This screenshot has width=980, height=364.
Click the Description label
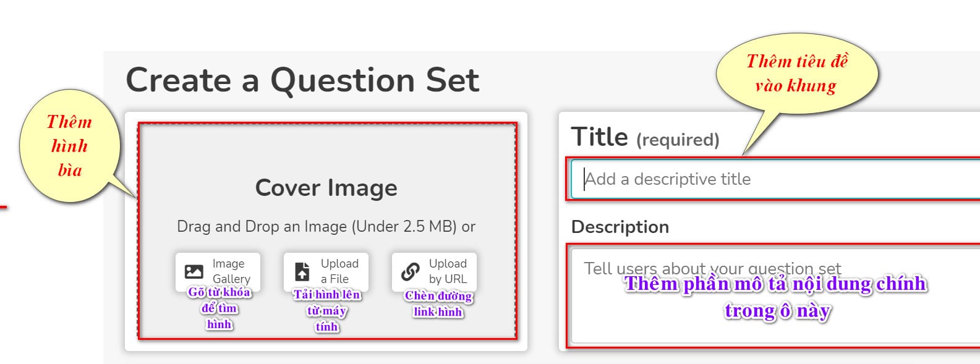(620, 227)
